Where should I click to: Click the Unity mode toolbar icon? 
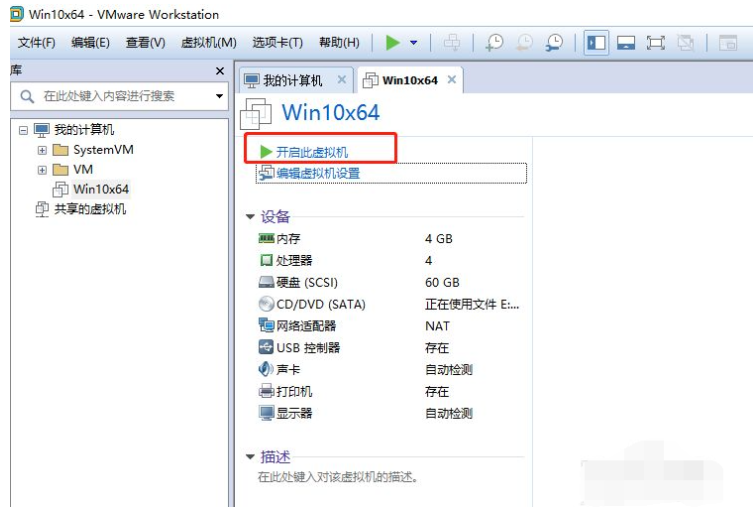tap(685, 43)
